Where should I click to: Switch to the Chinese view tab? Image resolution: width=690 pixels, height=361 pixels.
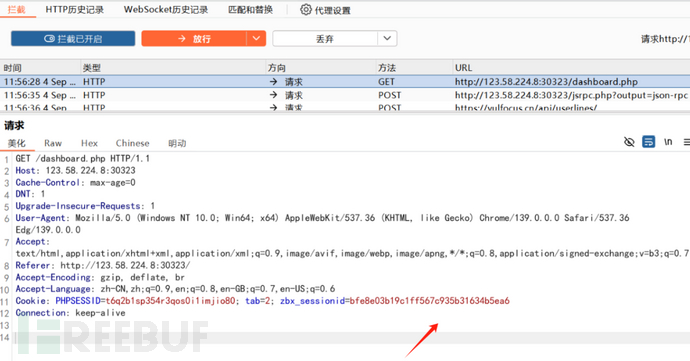[132, 143]
